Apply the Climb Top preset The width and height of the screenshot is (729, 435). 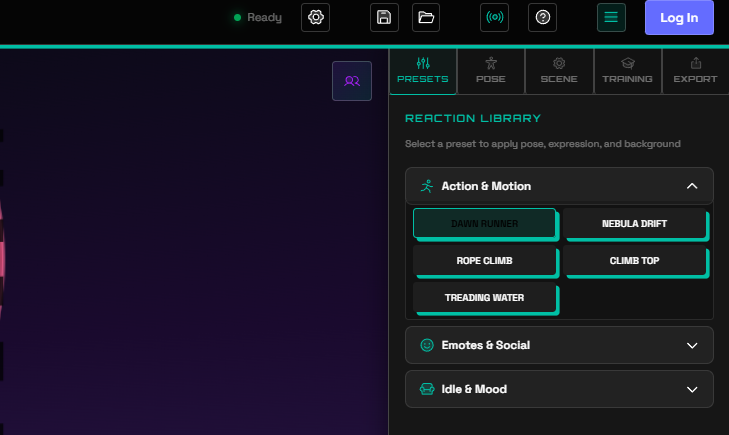[x=635, y=261]
